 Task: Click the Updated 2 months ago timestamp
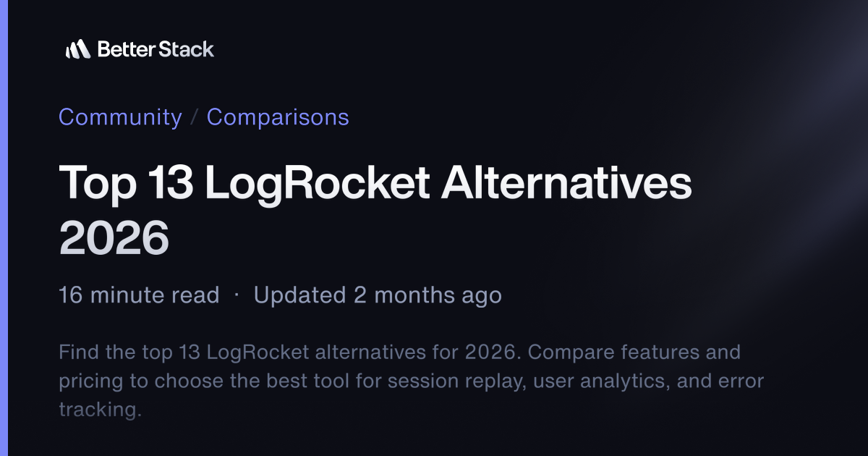click(x=378, y=295)
